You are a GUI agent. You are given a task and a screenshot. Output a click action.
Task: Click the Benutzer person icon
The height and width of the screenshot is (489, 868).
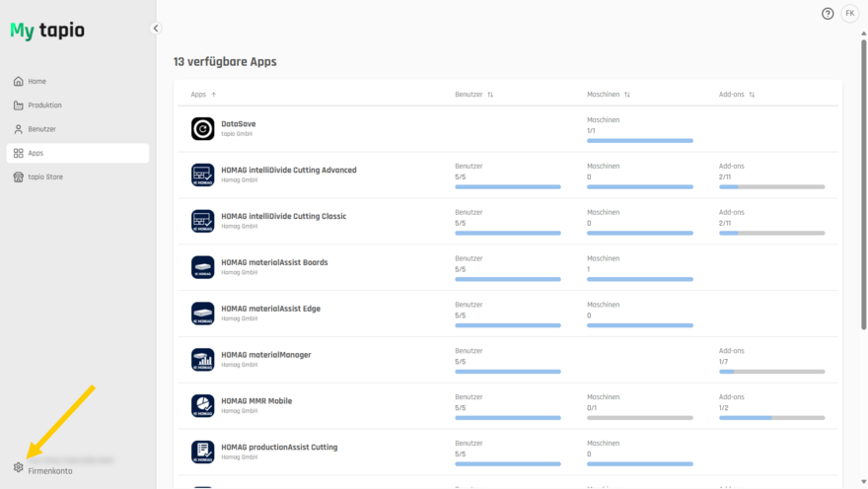[x=19, y=129]
